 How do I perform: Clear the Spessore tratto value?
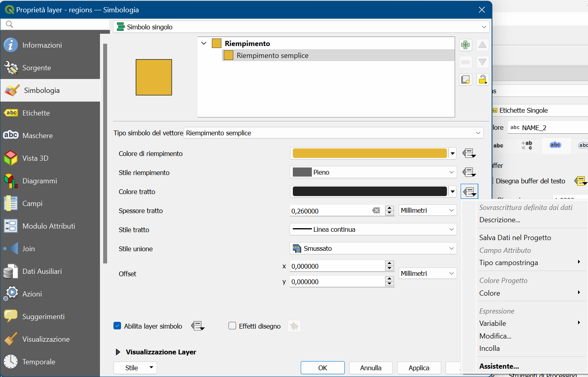pyautogui.click(x=376, y=211)
